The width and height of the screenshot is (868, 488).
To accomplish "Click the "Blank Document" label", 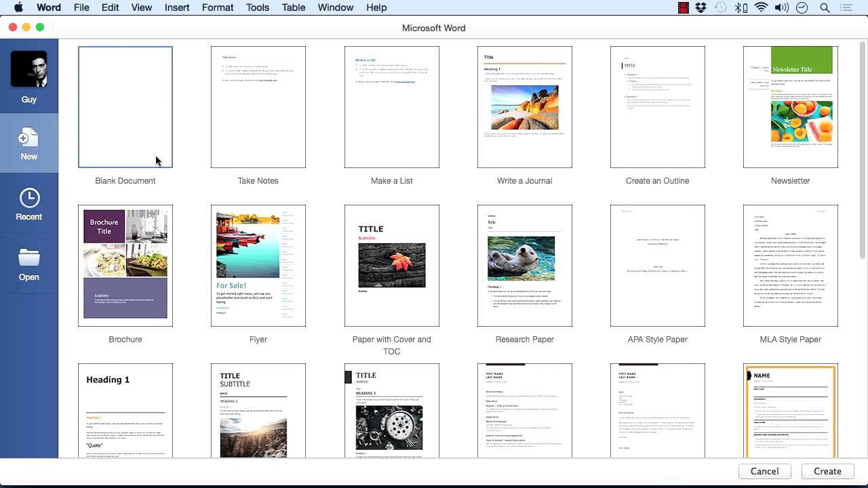I will 125,181.
